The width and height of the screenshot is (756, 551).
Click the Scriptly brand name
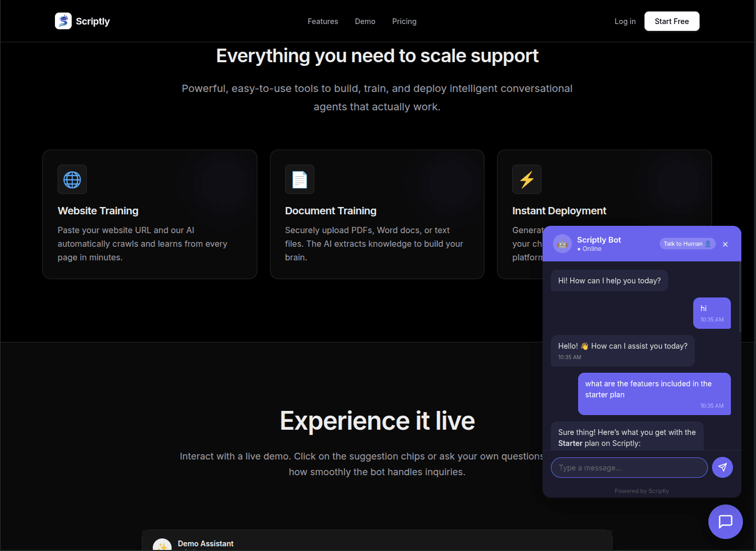click(93, 21)
